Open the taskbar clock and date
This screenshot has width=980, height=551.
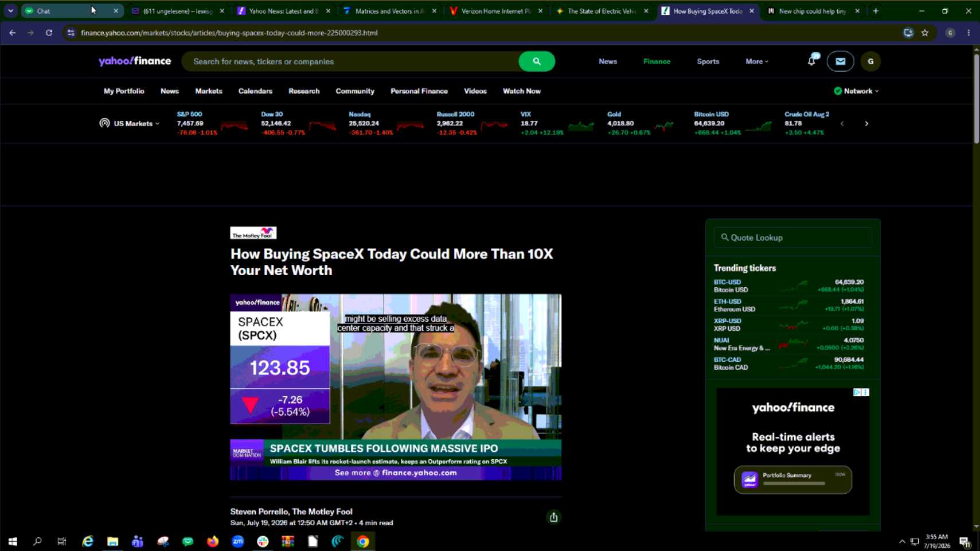[937, 541]
